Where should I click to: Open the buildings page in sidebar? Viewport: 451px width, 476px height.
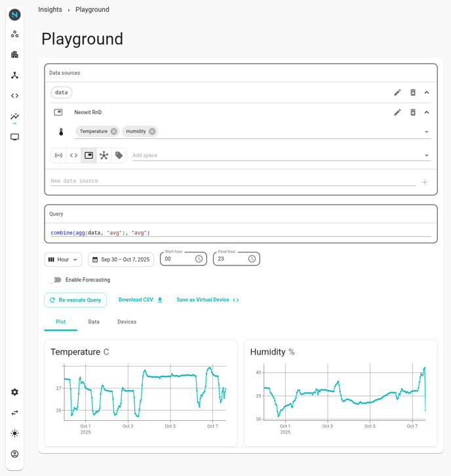pyautogui.click(x=14, y=54)
